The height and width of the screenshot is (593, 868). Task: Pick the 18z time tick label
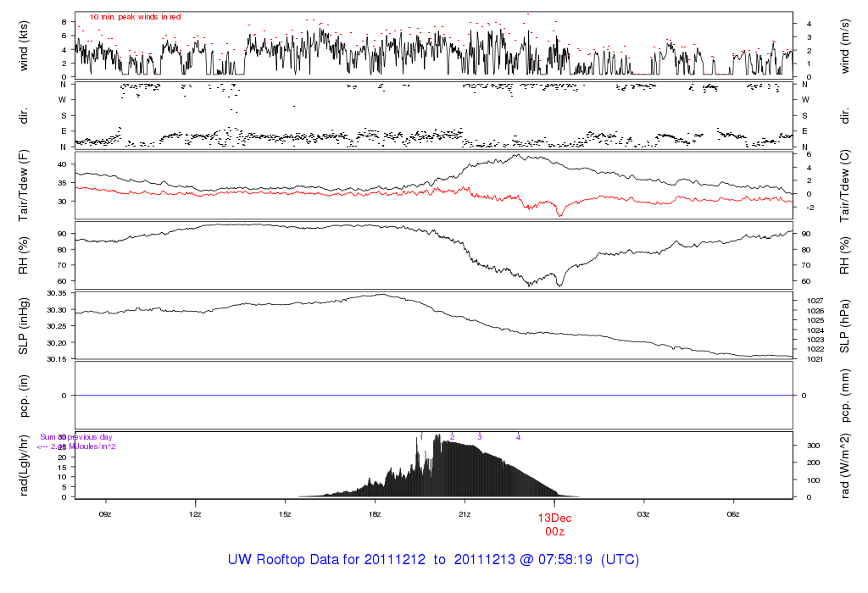[x=375, y=513]
